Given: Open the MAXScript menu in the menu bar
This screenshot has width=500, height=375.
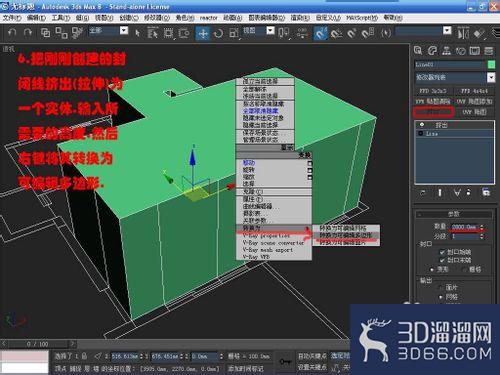Looking at the screenshot, I should pos(362,18).
